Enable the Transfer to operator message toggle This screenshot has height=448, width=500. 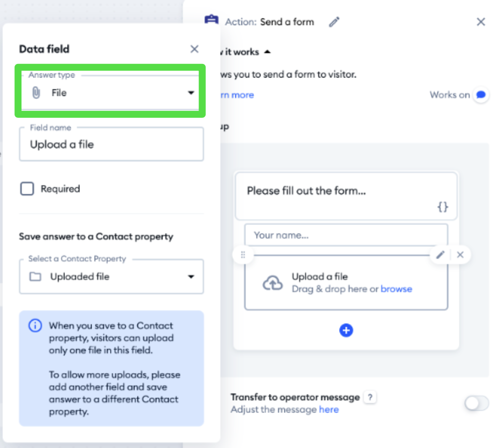[x=475, y=404]
